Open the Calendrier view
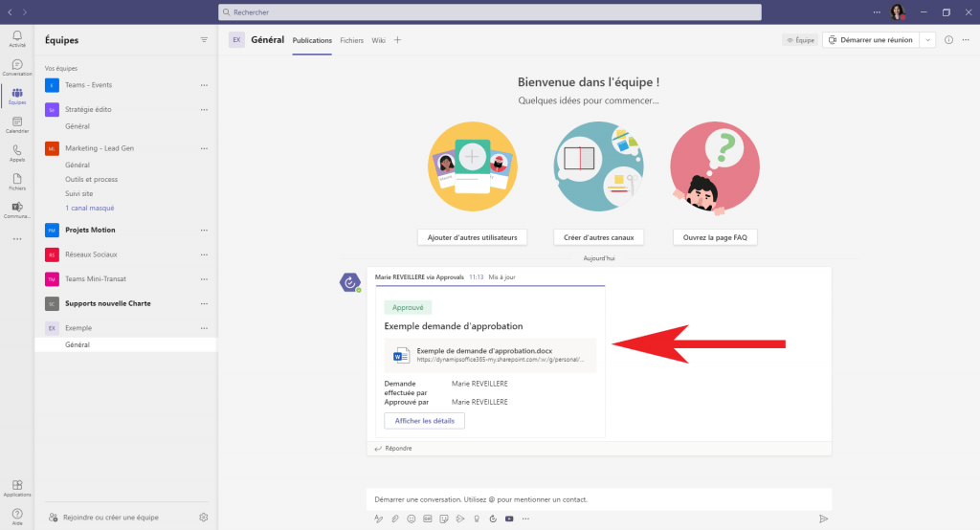This screenshot has height=530, width=980. click(17, 125)
